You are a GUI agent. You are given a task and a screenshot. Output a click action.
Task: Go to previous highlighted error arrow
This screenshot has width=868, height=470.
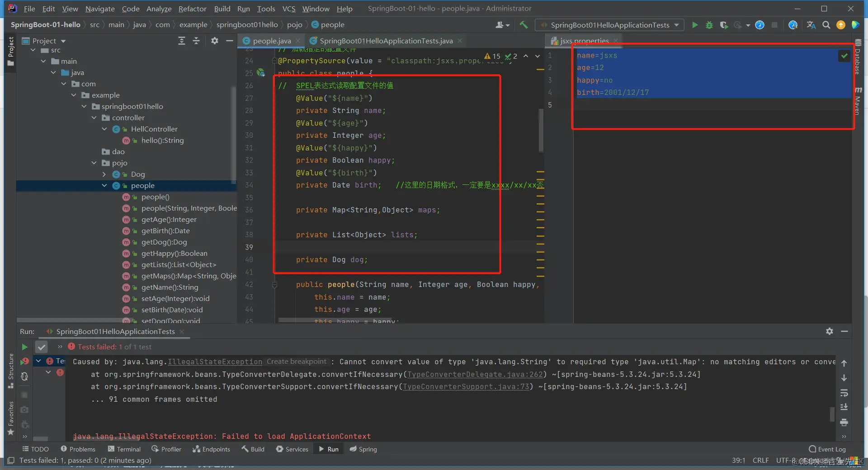[525, 56]
